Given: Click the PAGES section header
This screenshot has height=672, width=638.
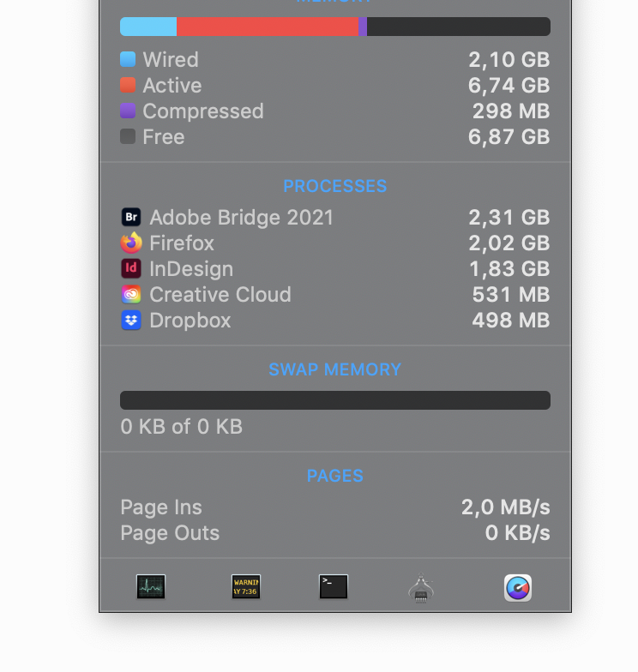Looking at the screenshot, I should (x=335, y=476).
